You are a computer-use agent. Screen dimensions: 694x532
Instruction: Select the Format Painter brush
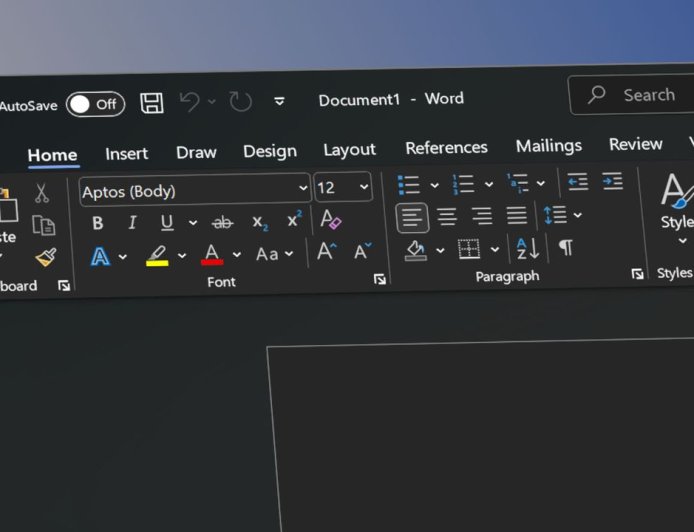click(46, 257)
